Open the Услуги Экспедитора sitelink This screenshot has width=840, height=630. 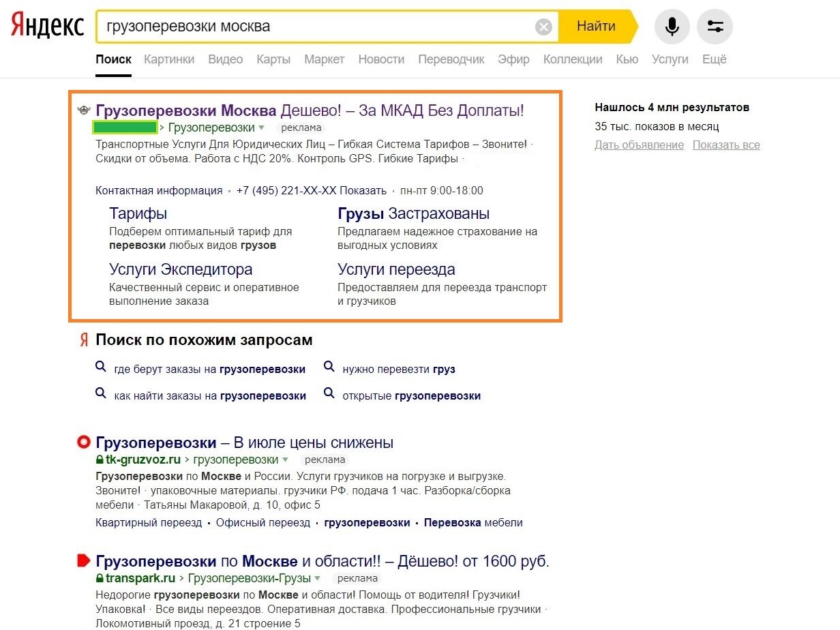click(181, 269)
